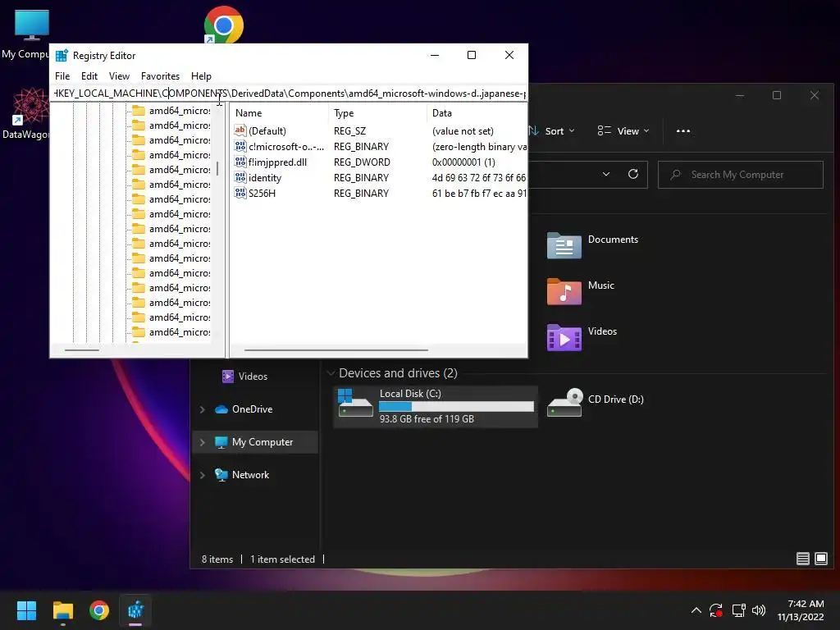Open the address bar history dropdown

[x=606, y=174]
